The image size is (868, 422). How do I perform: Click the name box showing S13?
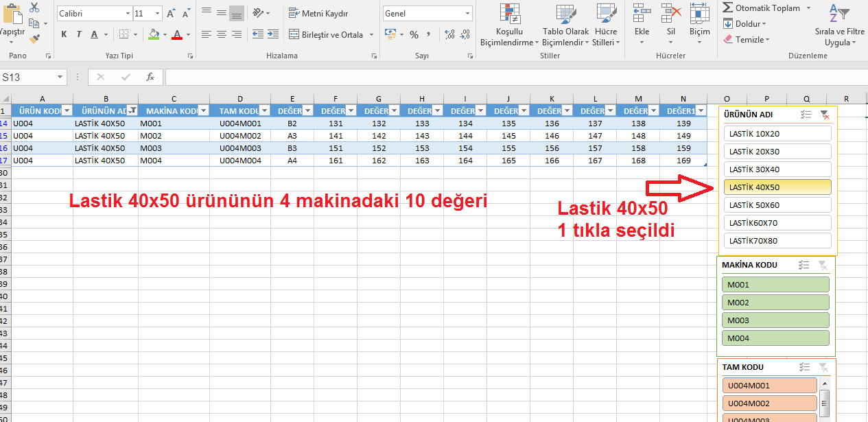27,78
